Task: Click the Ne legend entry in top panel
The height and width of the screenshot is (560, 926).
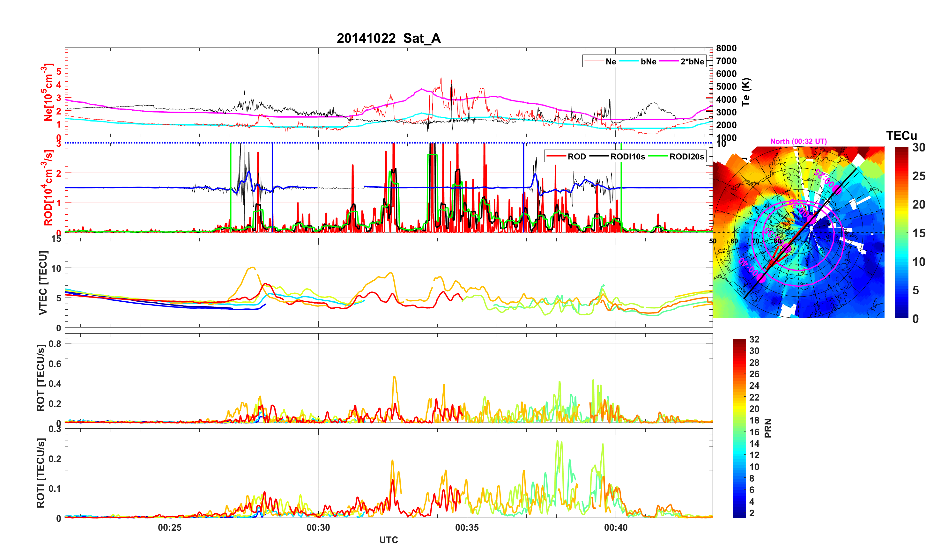Action: (x=611, y=61)
